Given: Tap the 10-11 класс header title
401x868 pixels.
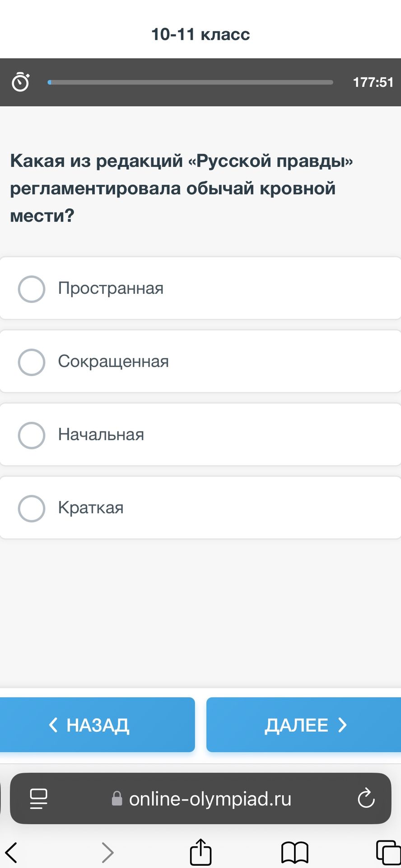Looking at the screenshot, I should click(x=200, y=34).
